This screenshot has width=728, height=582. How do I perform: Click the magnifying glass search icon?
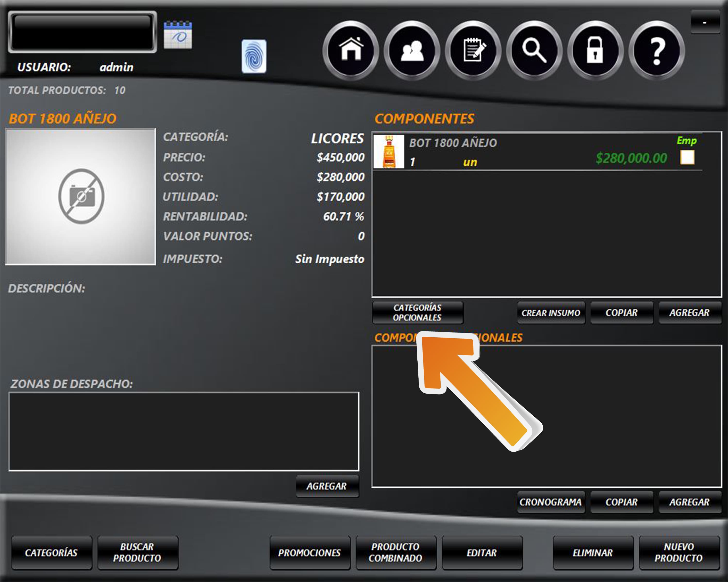534,50
